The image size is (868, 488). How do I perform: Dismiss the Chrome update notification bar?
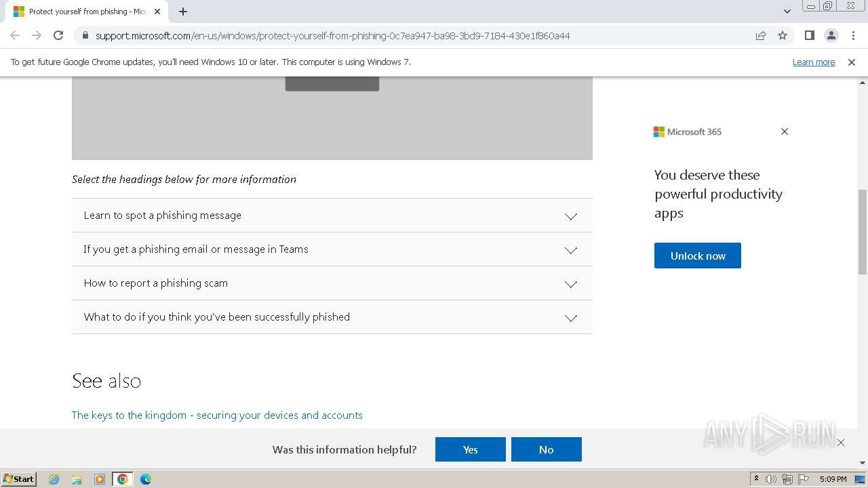(x=852, y=62)
